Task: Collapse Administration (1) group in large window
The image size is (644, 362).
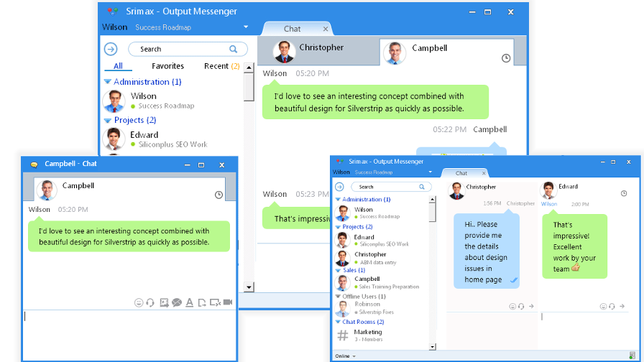Action: click(x=108, y=82)
